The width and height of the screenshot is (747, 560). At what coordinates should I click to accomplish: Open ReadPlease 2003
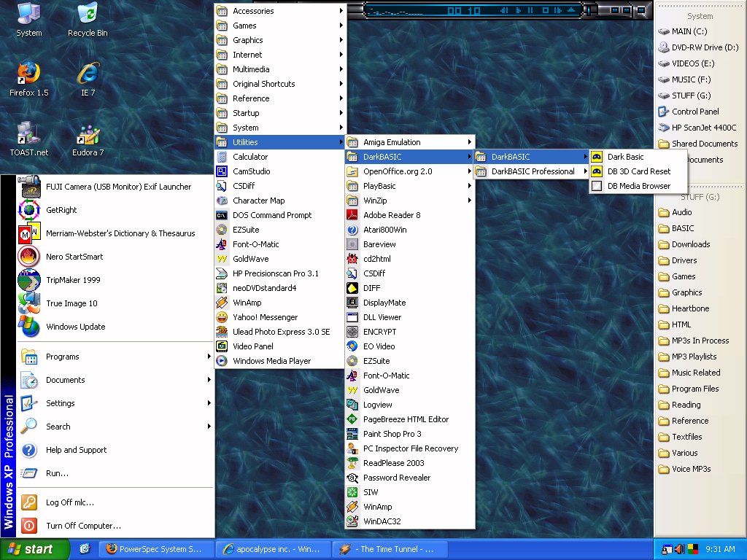pos(410,463)
